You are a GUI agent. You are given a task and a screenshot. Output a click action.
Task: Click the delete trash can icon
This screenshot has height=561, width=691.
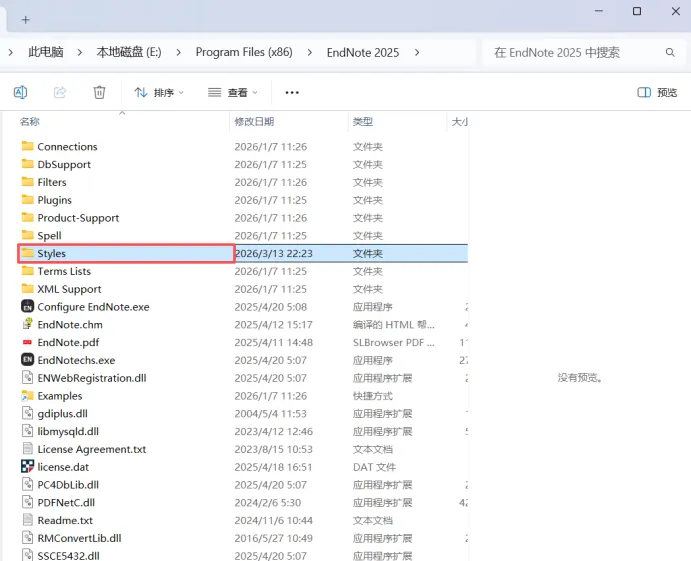click(x=99, y=92)
